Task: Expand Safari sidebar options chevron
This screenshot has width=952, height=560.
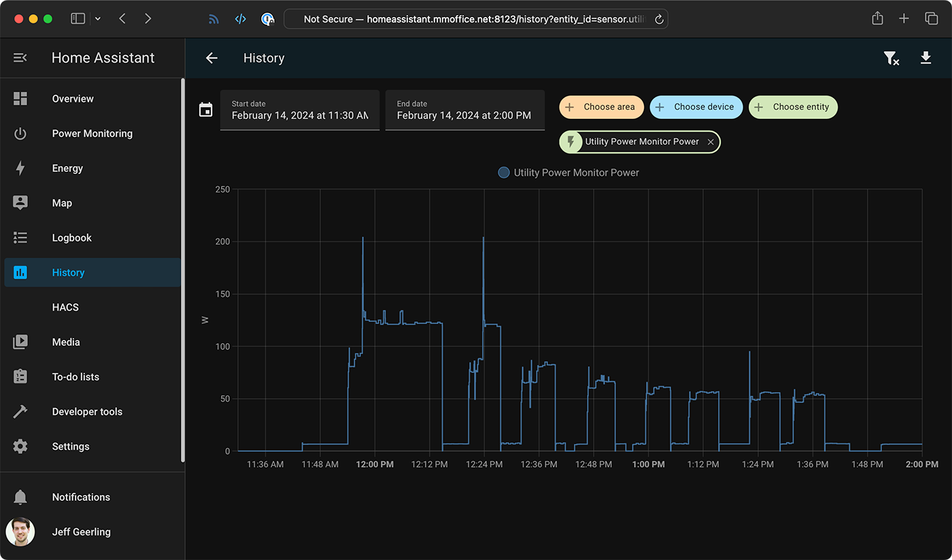Action: (x=98, y=19)
